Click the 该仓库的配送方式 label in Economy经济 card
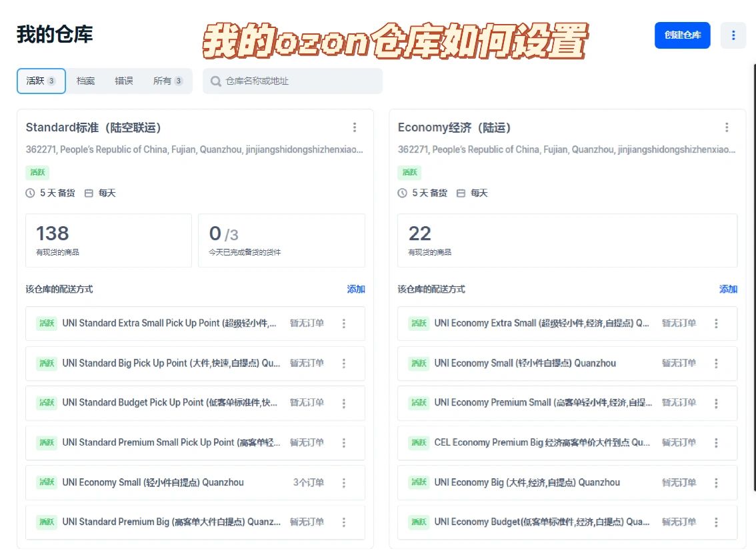The height and width of the screenshot is (555, 756). click(x=431, y=289)
